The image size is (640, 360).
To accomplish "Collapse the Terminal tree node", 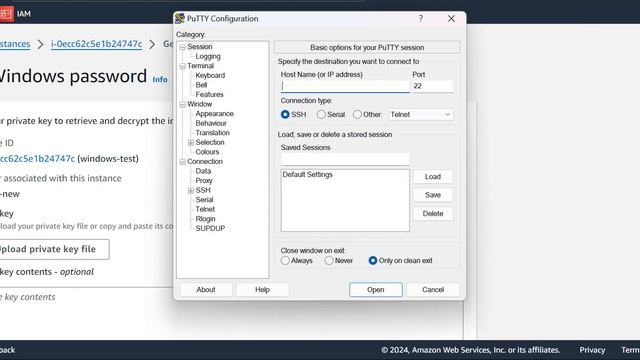I will pyautogui.click(x=182, y=66).
